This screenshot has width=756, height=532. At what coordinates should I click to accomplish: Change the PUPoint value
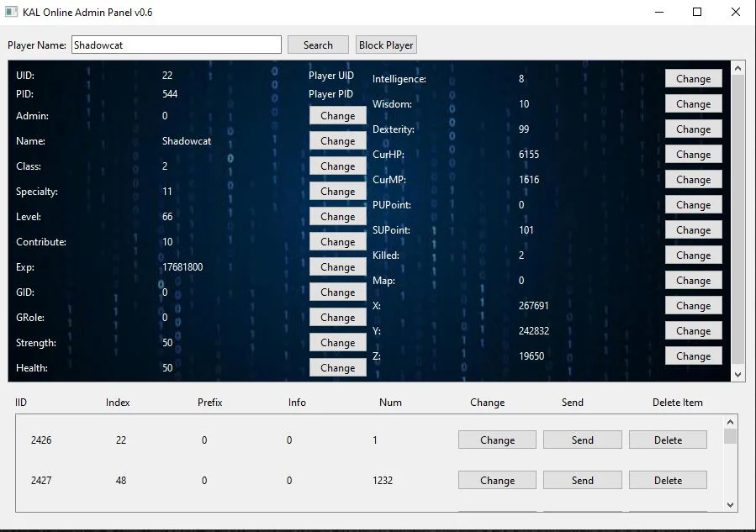(693, 205)
